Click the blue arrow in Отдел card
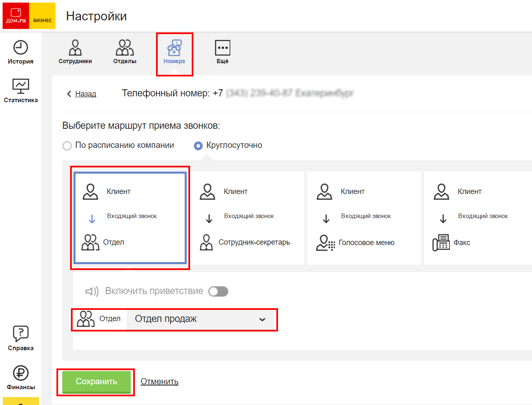The image size is (532, 405). click(92, 218)
